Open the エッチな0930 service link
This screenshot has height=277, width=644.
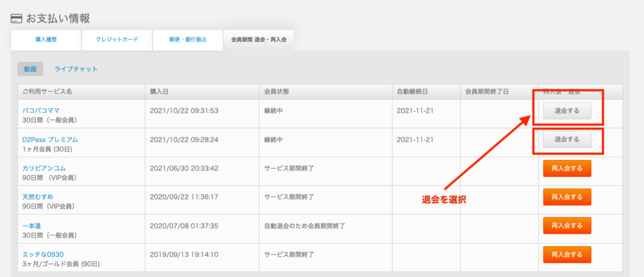(43, 254)
